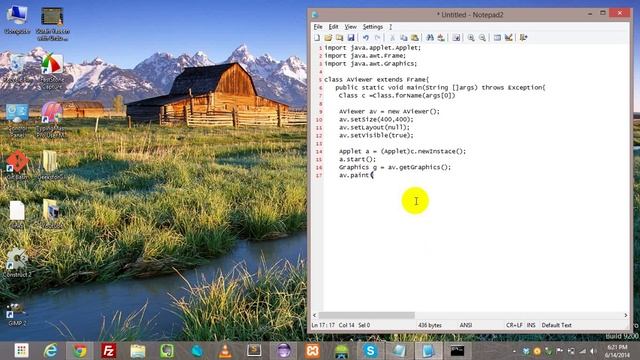
Task: Click line 'av.setVisible(true);'
Action: pos(376,136)
